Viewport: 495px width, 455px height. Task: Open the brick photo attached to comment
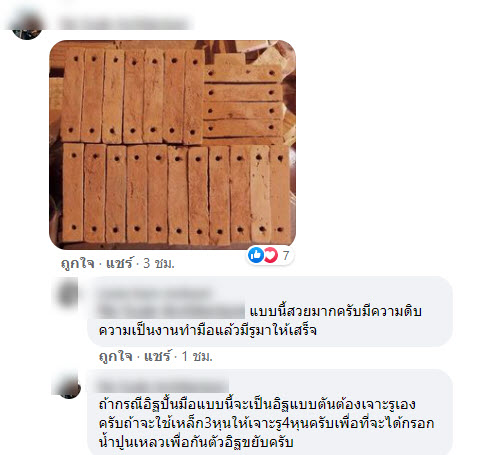tap(172, 145)
